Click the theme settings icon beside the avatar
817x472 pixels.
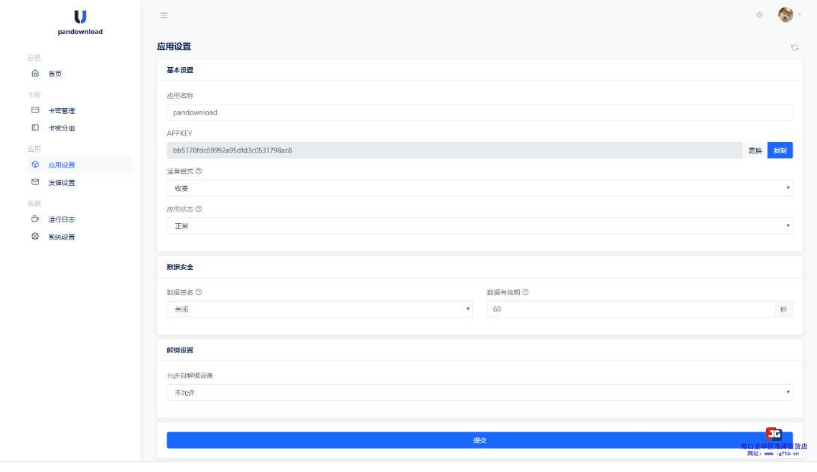759,15
